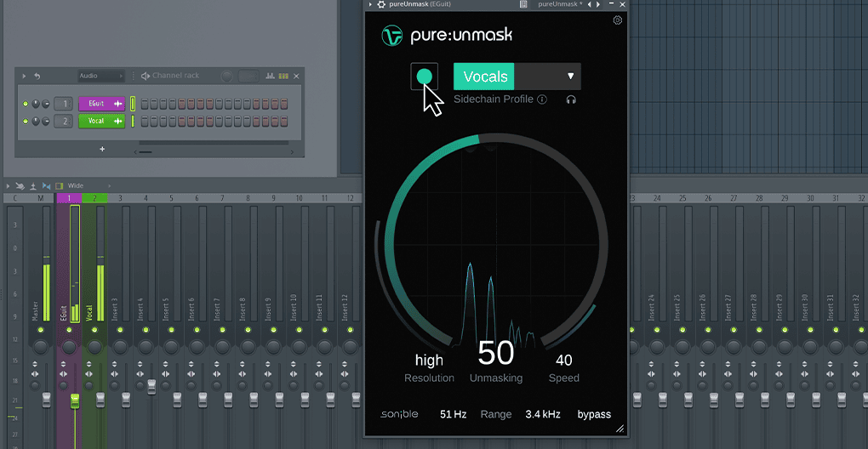This screenshot has width=868, height=449.
Task: Click the EGuit mixer track number 1 box
Action: [x=64, y=104]
